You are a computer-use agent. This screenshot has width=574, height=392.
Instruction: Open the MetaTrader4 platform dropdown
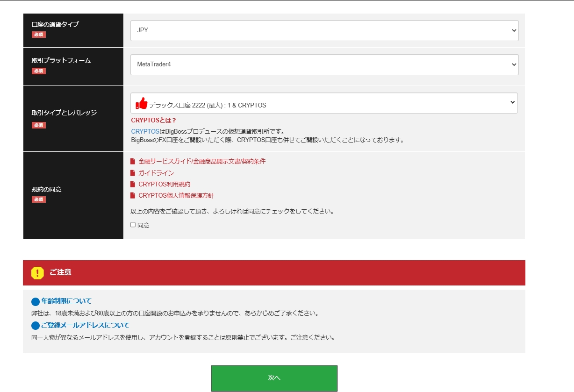324,64
